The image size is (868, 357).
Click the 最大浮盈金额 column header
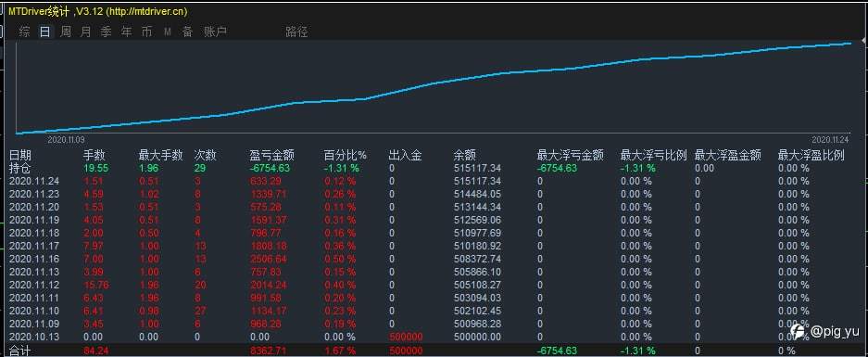[728, 156]
